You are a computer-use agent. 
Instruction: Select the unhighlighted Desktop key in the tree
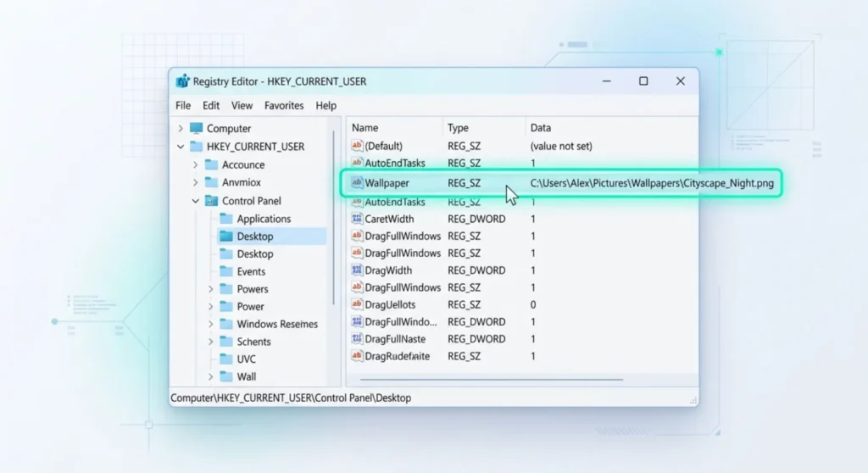(x=254, y=253)
